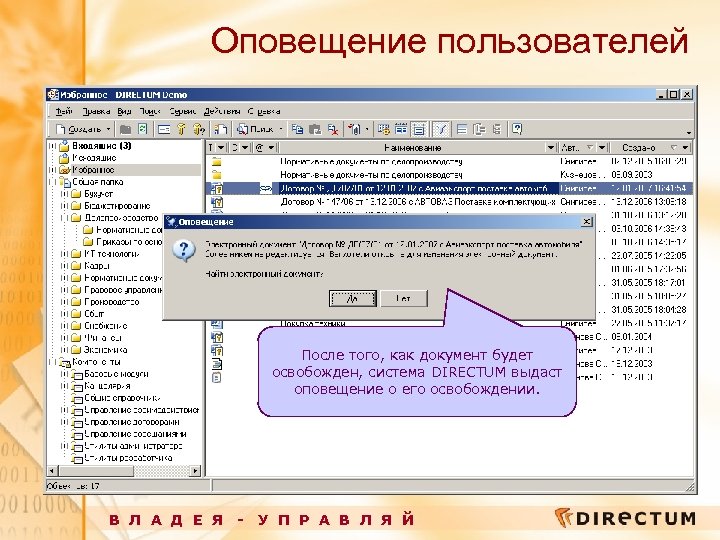The height and width of the screenshot is (540, 720).
Task: Click the Copy toolbar icon
Action: click(x=298, y=129)
